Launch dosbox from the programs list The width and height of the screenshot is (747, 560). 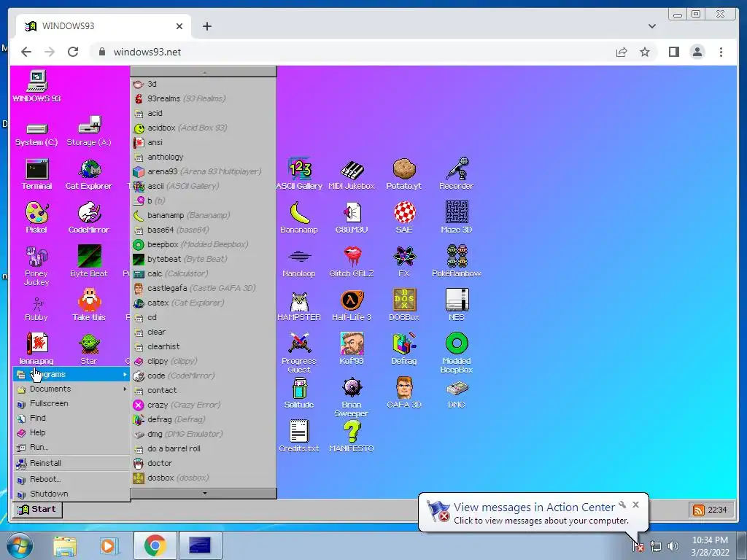(x=204, y=478)
